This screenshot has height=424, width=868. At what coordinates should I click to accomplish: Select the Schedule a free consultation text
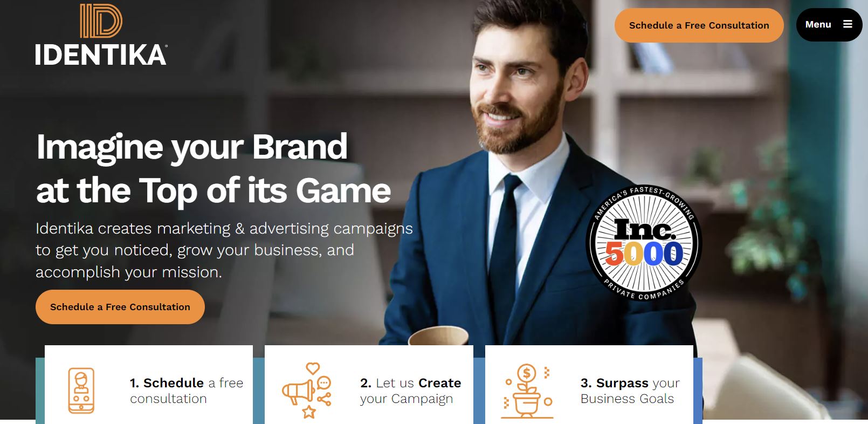(187, 391)
